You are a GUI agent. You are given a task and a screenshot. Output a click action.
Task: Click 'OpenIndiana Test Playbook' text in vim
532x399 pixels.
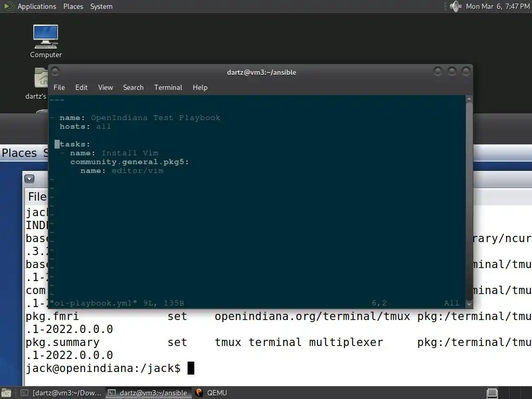coord(155,118)
